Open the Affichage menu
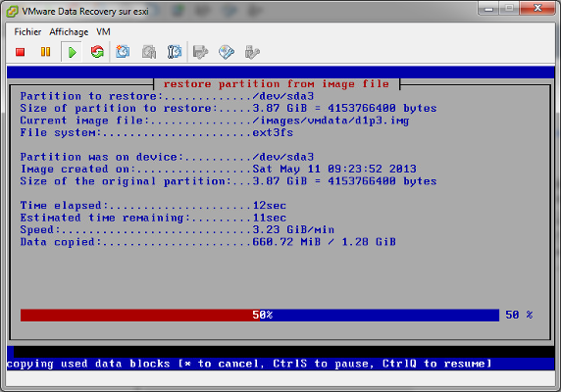This screenshot has height=392, width=561. [x=69, y=31]
